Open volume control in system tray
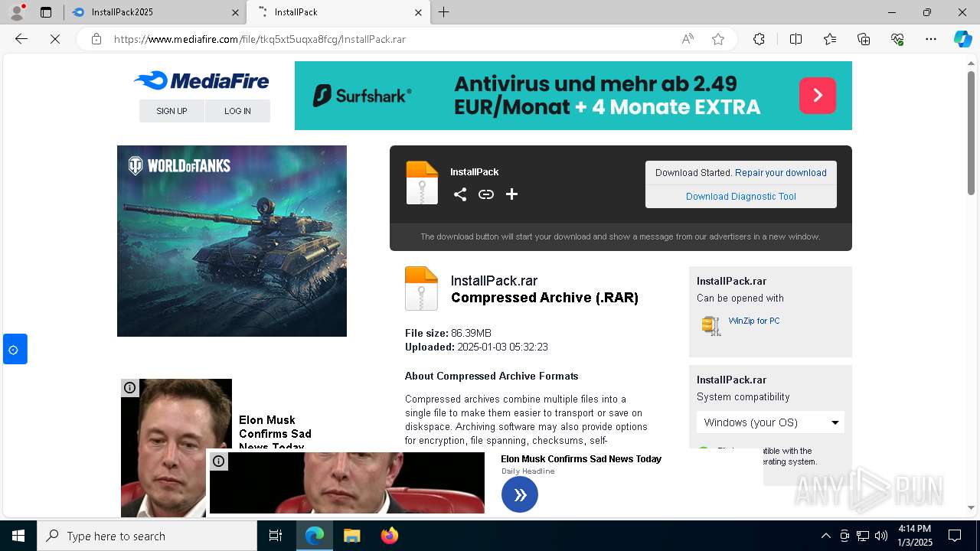 click(x=881, y=536)
